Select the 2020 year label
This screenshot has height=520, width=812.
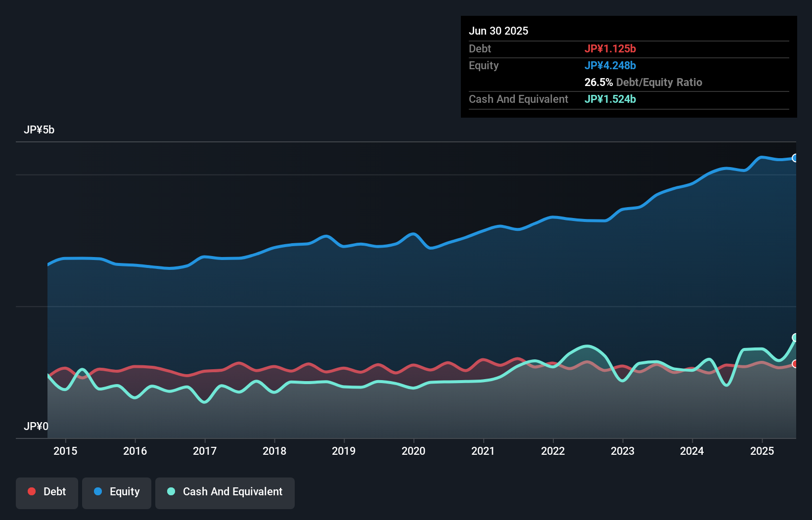[x=414, y=451]
